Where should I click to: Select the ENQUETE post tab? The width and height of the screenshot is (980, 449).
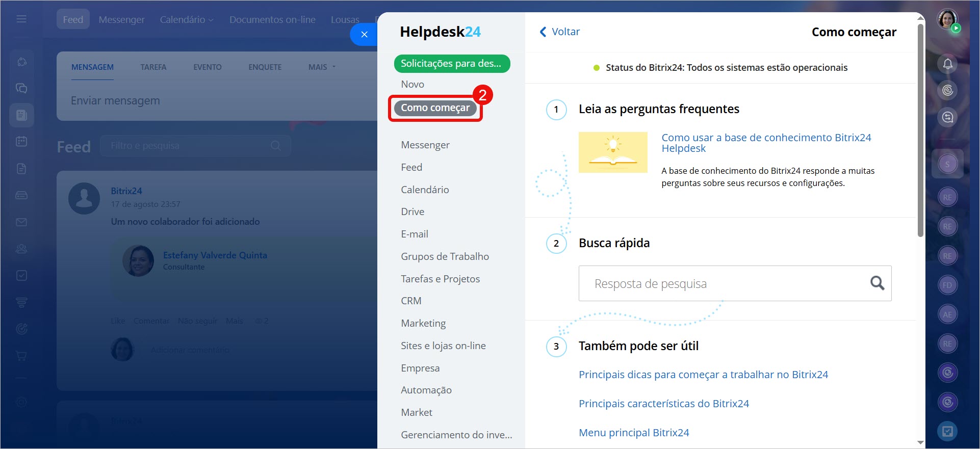pyautogui.click(x=265, y=67)
